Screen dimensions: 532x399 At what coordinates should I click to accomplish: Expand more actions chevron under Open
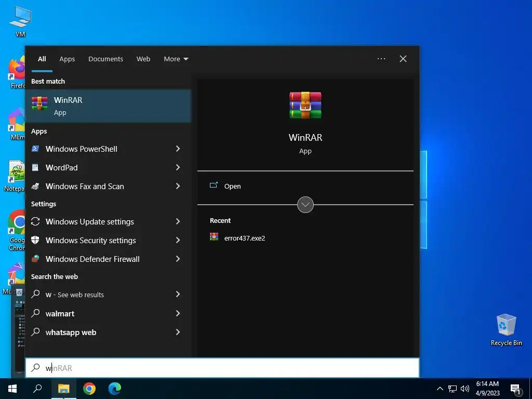pos(305,205)
